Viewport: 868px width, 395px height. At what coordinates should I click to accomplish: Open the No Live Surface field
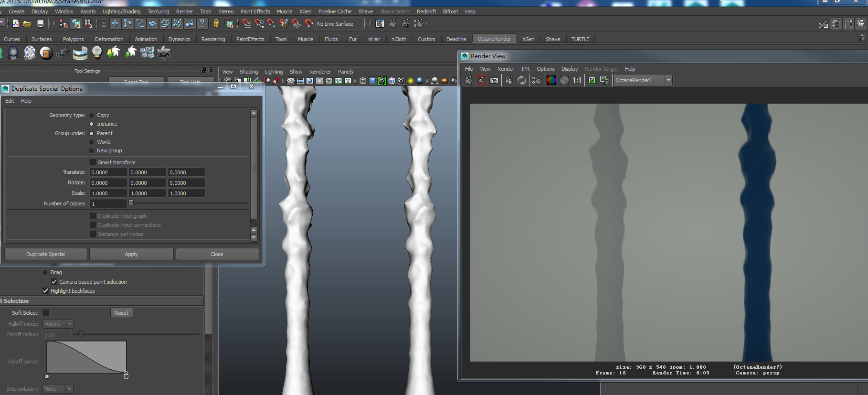(339, 24)
